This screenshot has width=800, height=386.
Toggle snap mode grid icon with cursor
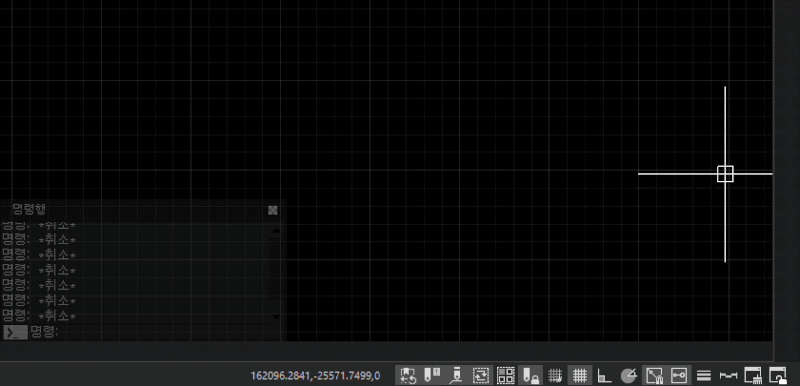point(555,376)
